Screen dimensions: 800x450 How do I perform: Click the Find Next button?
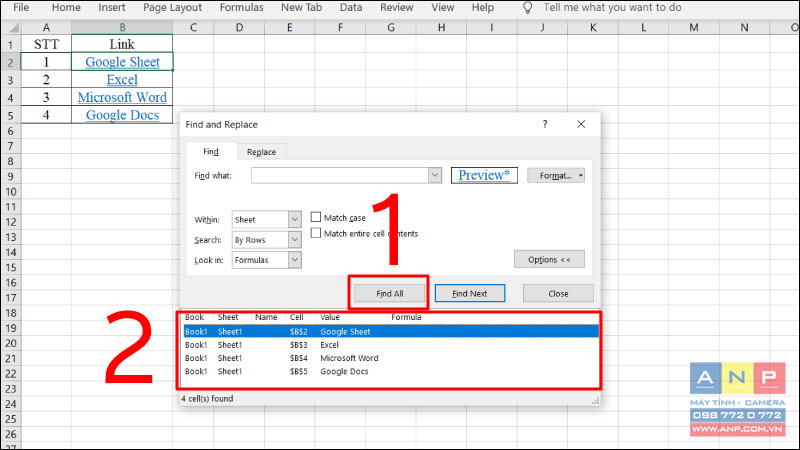click(469, 293)
